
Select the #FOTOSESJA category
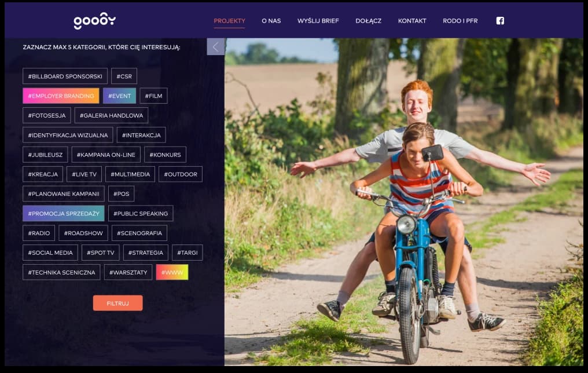46,115
